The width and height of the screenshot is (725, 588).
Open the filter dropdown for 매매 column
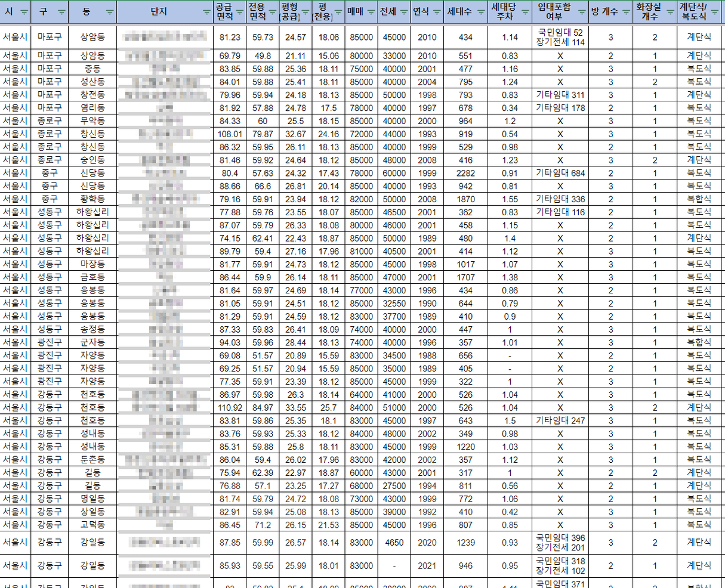point(371,12)
